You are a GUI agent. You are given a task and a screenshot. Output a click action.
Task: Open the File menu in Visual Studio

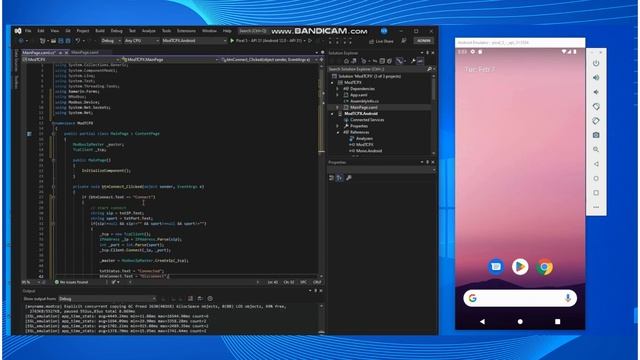tap(28, 31)
